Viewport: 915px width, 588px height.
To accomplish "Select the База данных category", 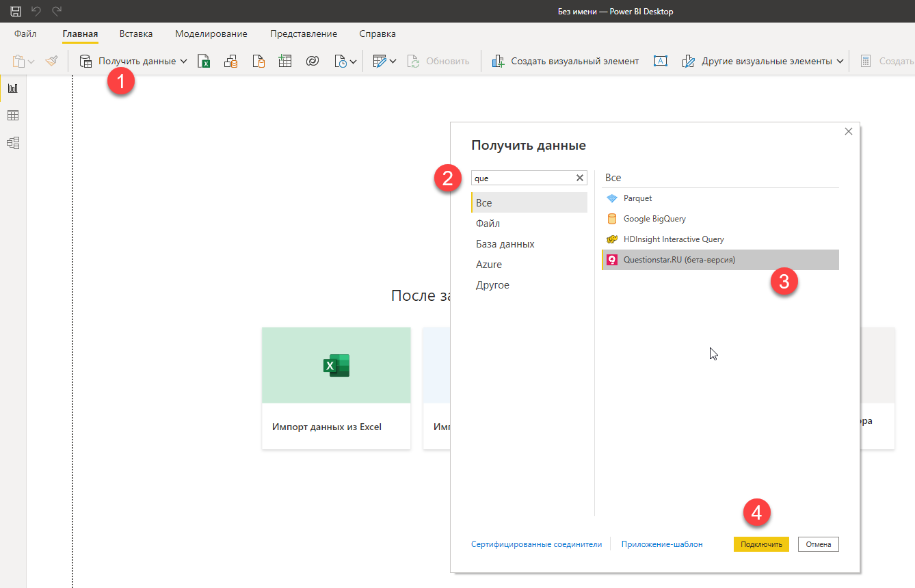I will [529, 244].
